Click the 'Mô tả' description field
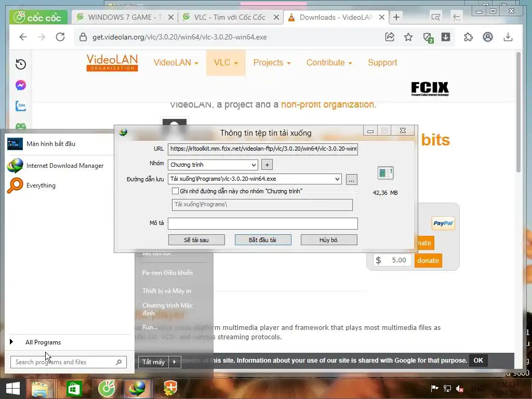 (x=262, y=223)
